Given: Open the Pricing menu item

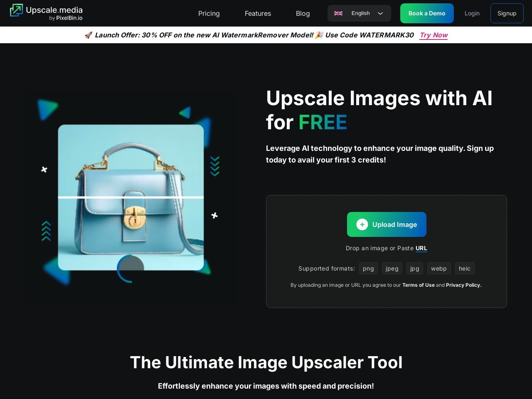Looking at the screenshot, I should (x=209, y=13).
